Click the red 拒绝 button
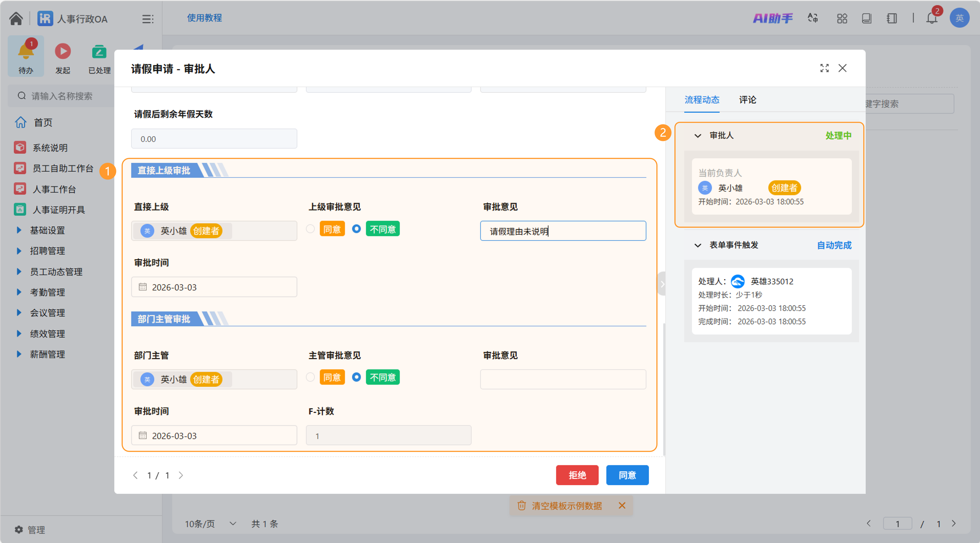This screenshot has height=543, width=980. tap(577, 475)
